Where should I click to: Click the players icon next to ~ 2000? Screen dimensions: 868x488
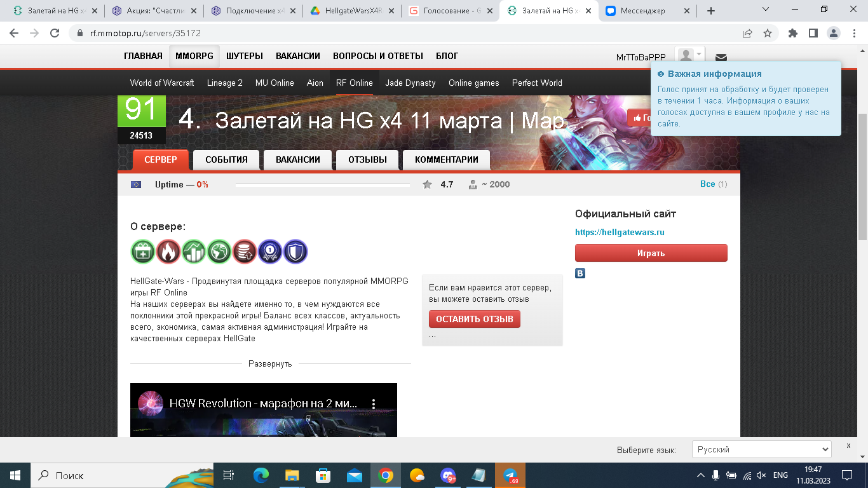472,184
